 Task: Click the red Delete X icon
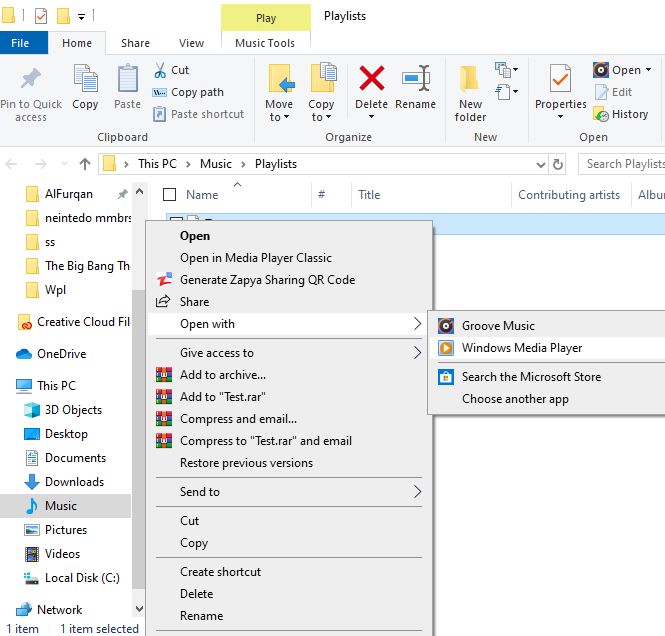point(372,78)
